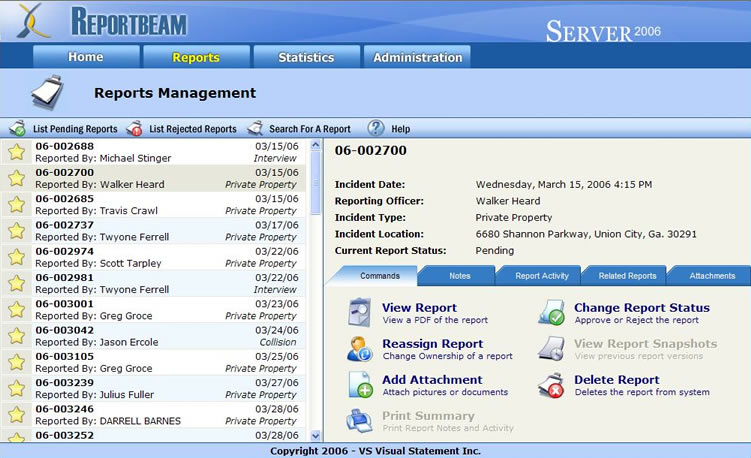This screenshot has width=751, height=458.
Task: Click the List Rejected Reports icon
Action: point(134,128)
